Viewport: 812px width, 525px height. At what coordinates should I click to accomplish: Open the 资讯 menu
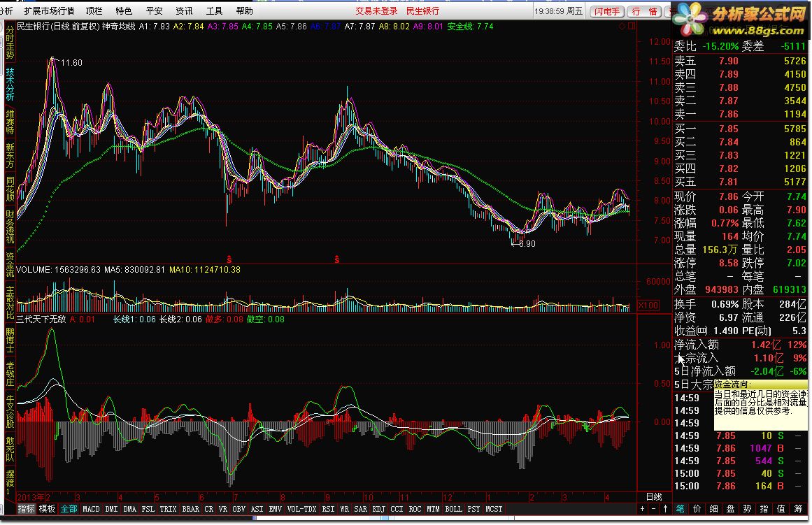pyautogui.click(x=185, y=11)
